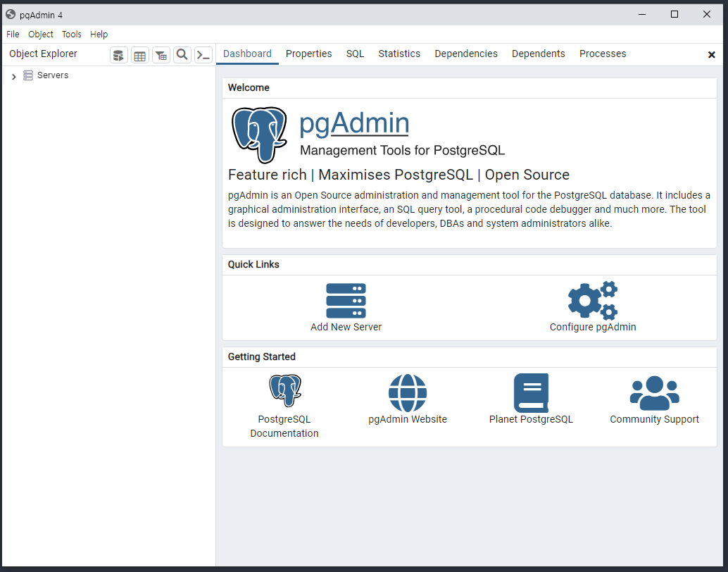This screenshot has height=572, width=728.
Task: Click the Servers stack icon in tree
Action: [x=28, y=75]
